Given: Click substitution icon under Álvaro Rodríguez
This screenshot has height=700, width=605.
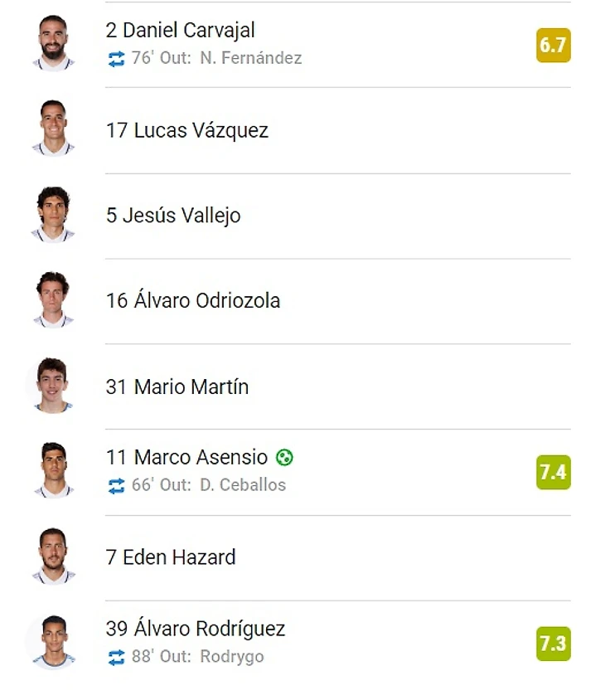Looking at the screenshot, I should (116, 657).
